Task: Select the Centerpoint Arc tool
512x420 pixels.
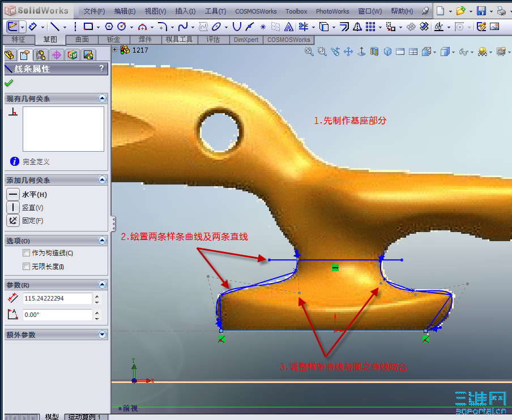Action: pyautogui.click(x=142, y=27)
